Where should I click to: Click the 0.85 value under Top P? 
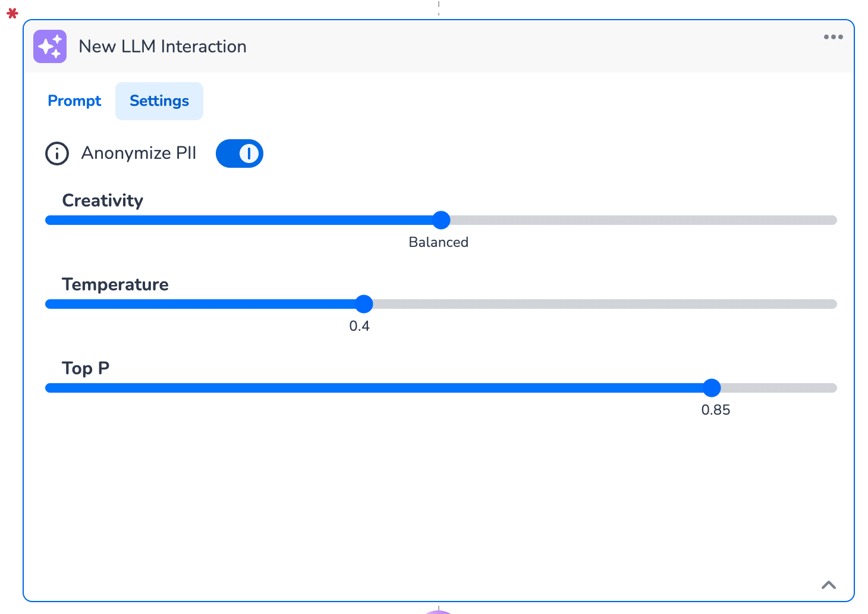point(716,410)
